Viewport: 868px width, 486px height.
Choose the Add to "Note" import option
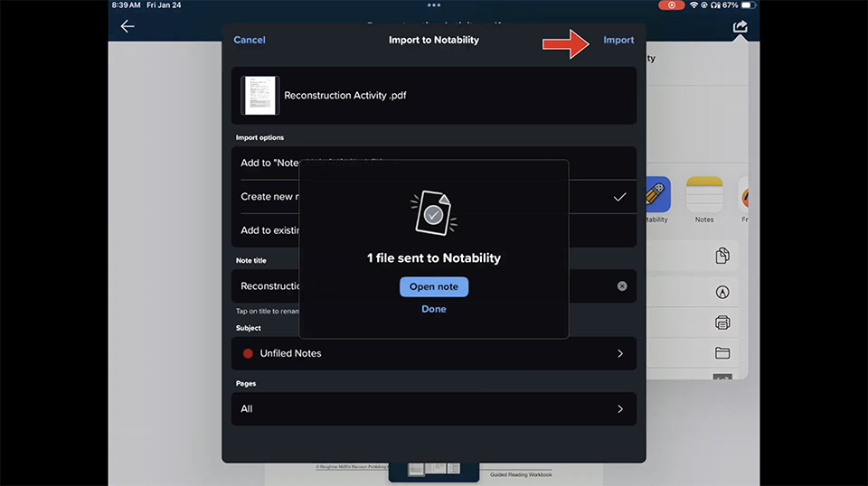pyautogui.click(x=434, y=163)
